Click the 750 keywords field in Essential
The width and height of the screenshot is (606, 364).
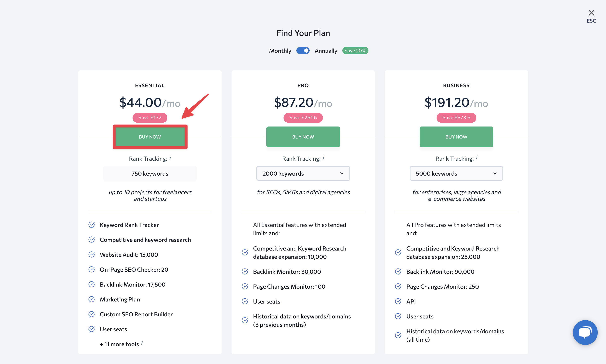point(150,174)
